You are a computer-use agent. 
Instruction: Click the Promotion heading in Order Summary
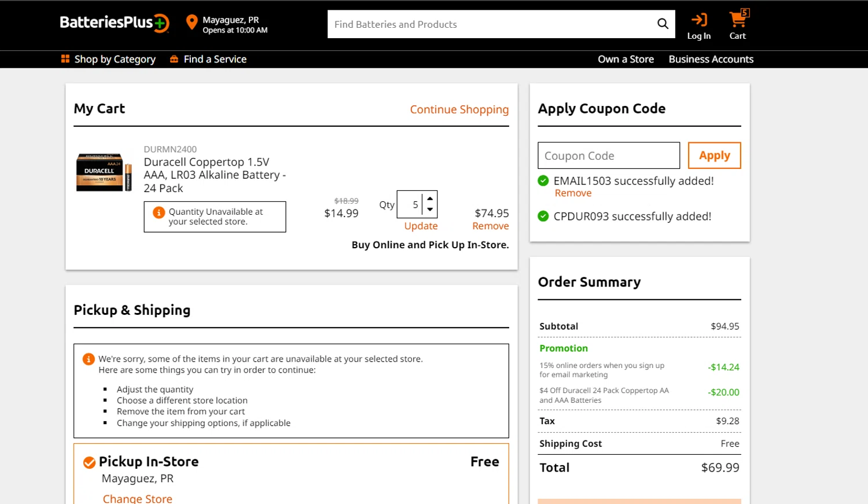564,348
